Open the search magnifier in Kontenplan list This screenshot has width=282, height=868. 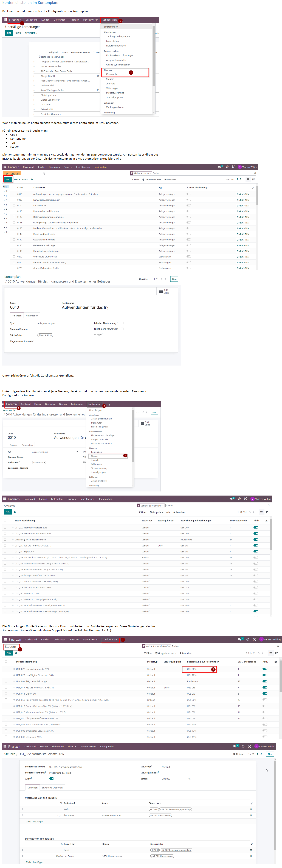[255, 173]
